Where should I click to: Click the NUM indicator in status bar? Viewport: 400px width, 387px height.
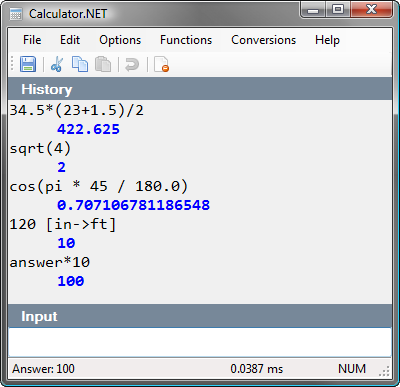[352, 369]
